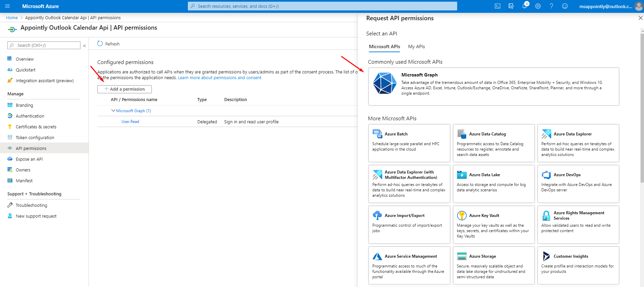
Task: Click the Microsoft Azure brand name
Action: click(x=40, y=6)
